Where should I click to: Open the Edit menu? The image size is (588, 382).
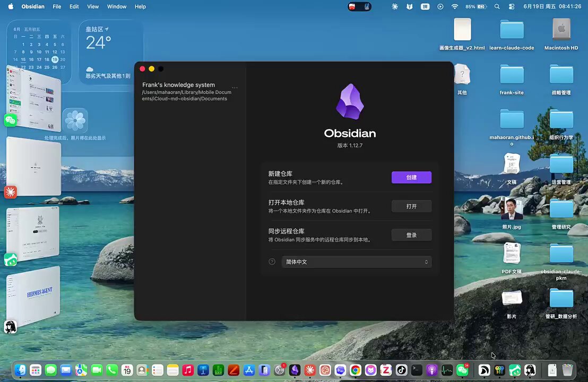tap(74, 6)
